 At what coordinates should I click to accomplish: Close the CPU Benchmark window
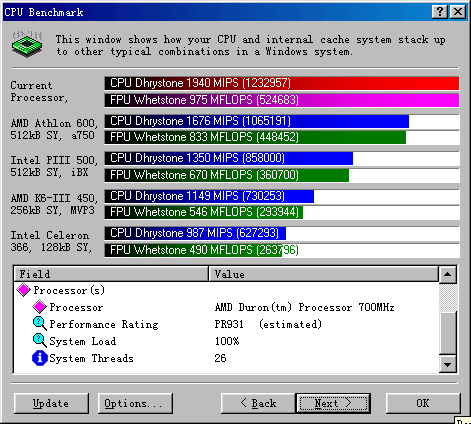(x=458, y=12)
